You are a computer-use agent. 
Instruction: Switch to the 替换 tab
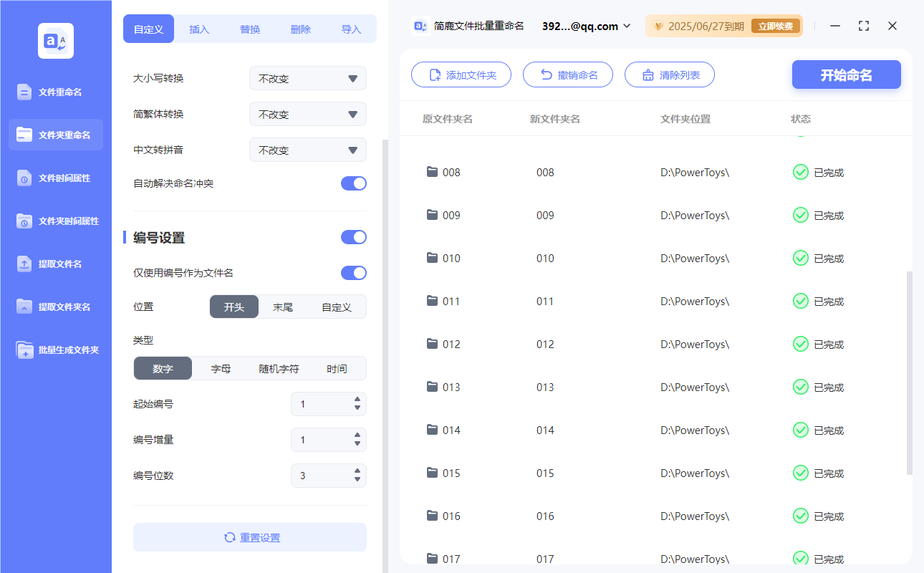coord(249,29)
